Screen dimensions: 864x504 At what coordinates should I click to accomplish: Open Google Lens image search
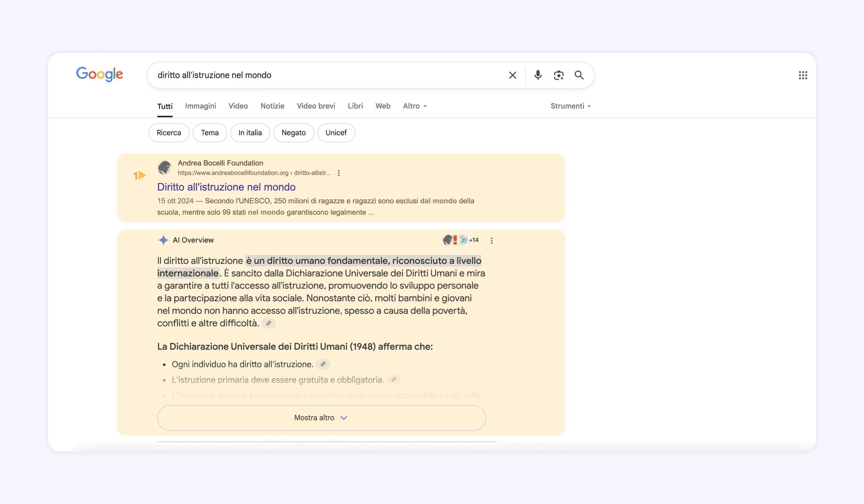pos(559,75)
